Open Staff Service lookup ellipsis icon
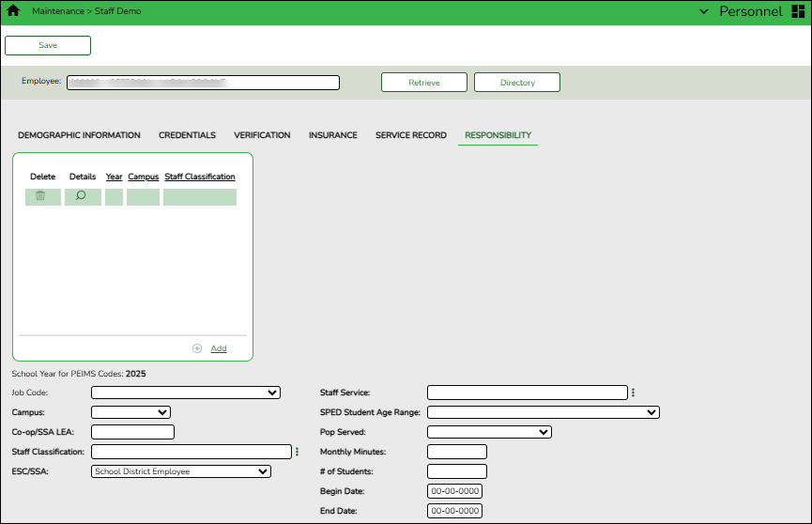Image resolution: width=812 pixels, height=524 pixels. click(x=634, y=393)
